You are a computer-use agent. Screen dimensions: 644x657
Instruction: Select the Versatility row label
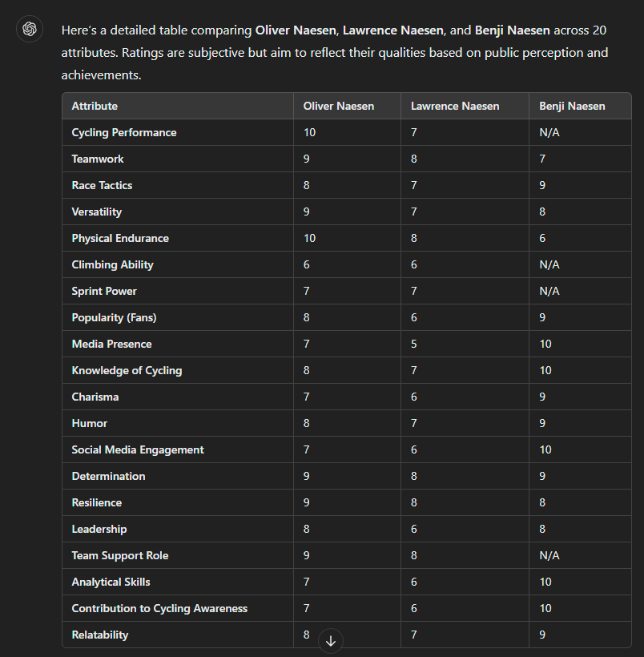point(96,212)
